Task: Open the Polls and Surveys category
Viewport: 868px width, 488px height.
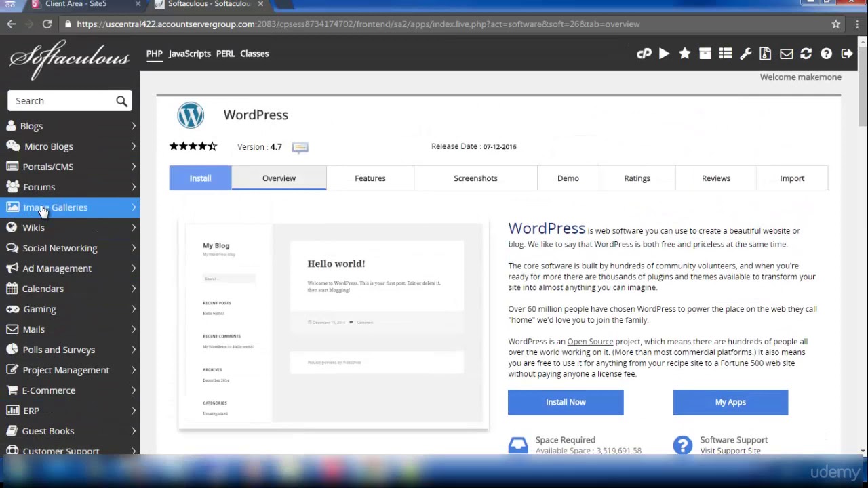Action: click(x=70, y=350)
